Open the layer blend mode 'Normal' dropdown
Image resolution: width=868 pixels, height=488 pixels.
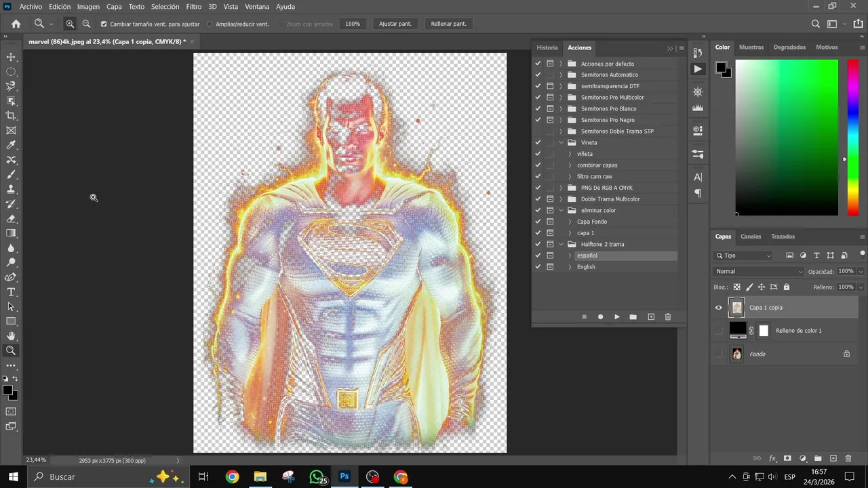click(x=759, y=271)
